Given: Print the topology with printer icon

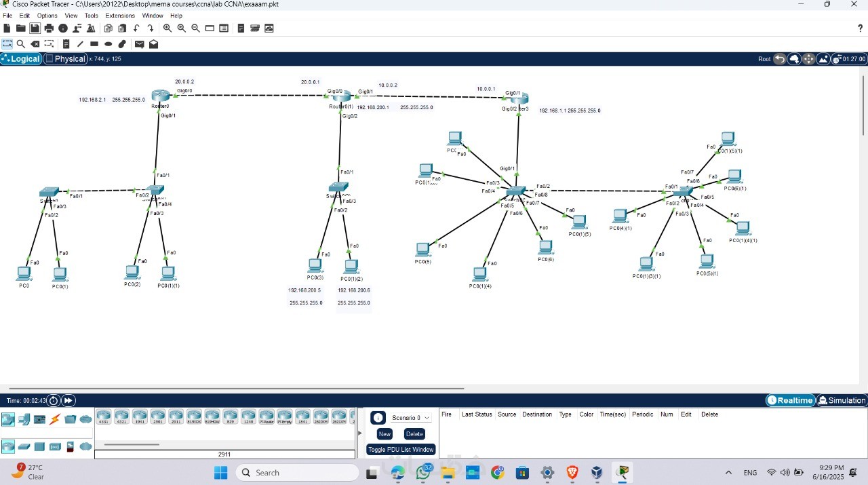Looking at the screenshot, I should (49, 28).
